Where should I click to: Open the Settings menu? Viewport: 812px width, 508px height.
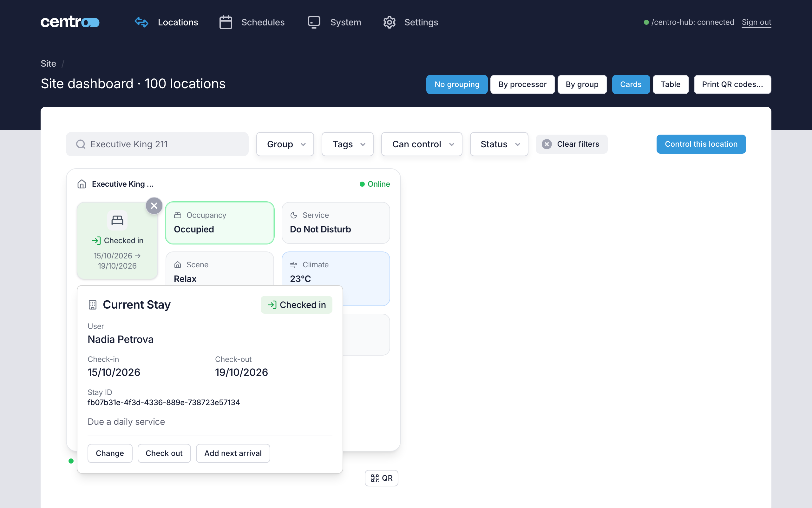coord(421,22)
